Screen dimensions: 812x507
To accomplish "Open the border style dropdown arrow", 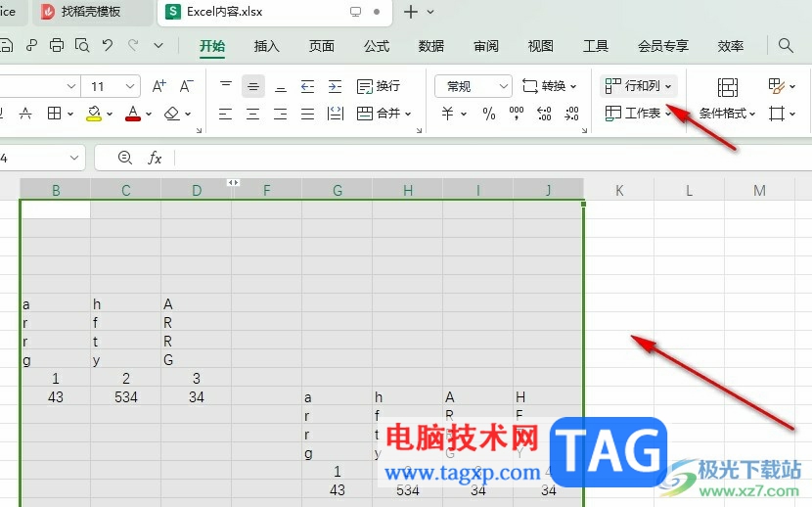I will click(69, 114).
